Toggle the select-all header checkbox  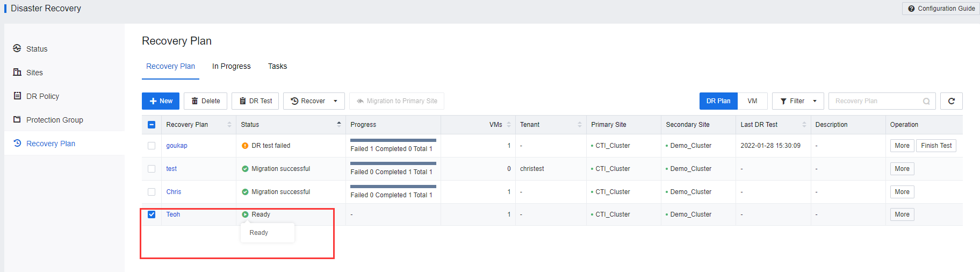click(x=152, y=125)
